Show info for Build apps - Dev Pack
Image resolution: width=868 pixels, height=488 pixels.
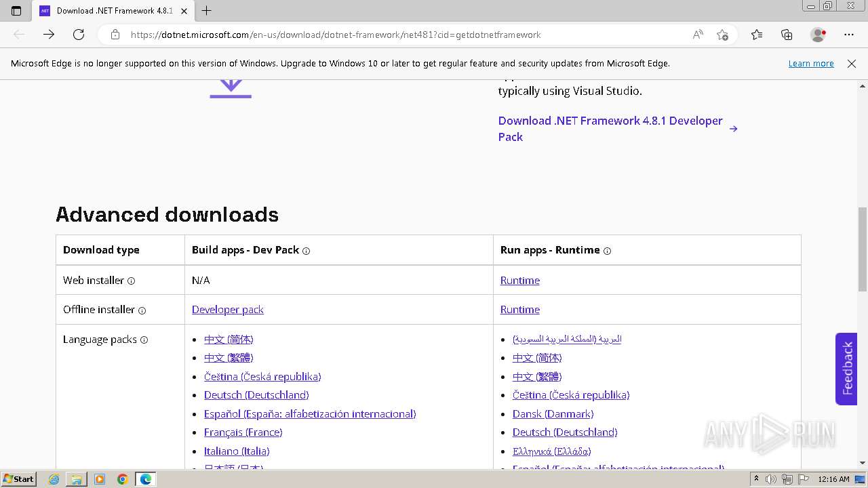pyautogui.click(x=306, y=251)
